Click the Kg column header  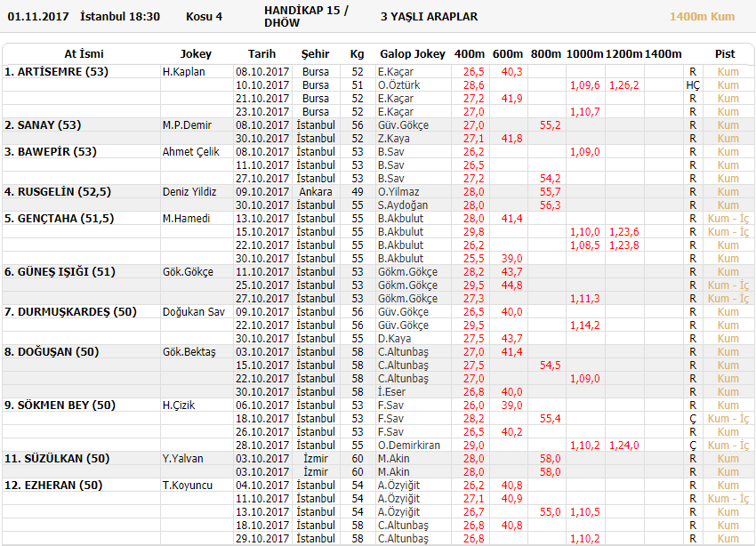pos(357,54)
